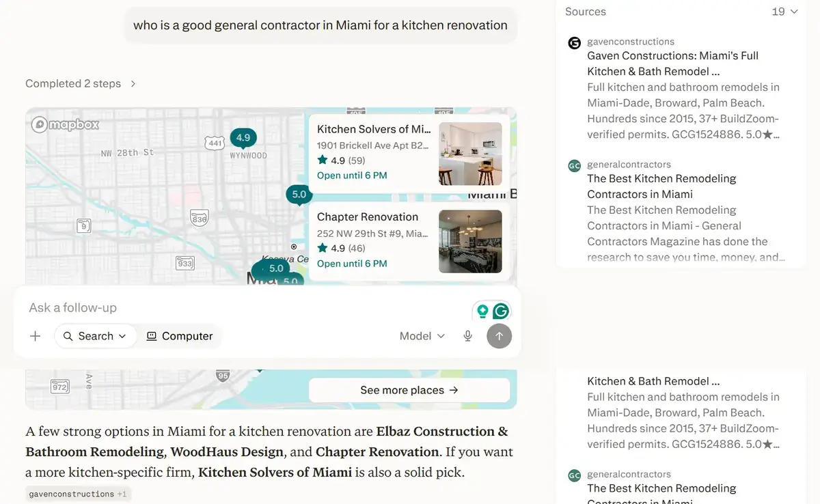This screenshot has height=504, width=820.
Task: Click the user question about Miami general contractor
Action: pos(320,25)
